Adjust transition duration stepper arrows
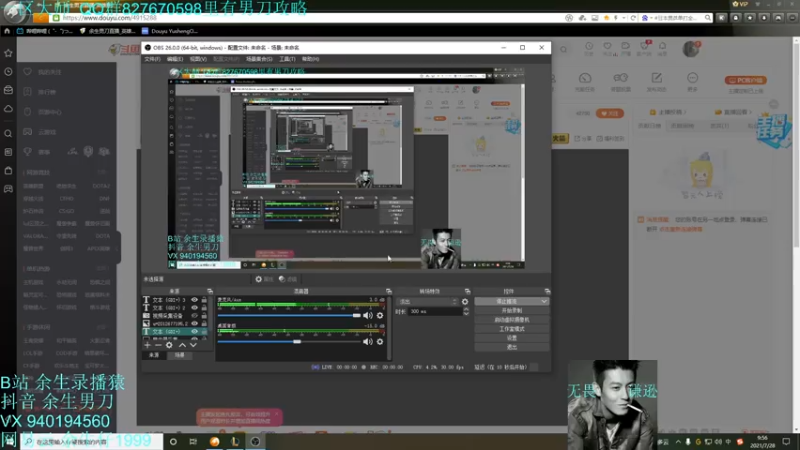This screenshot has height=450, width=800. [466, 311]
